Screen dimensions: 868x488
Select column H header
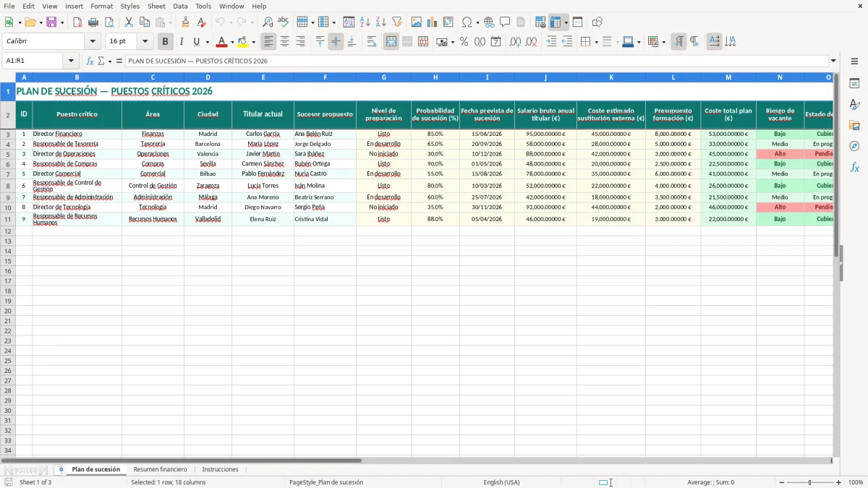435,77
